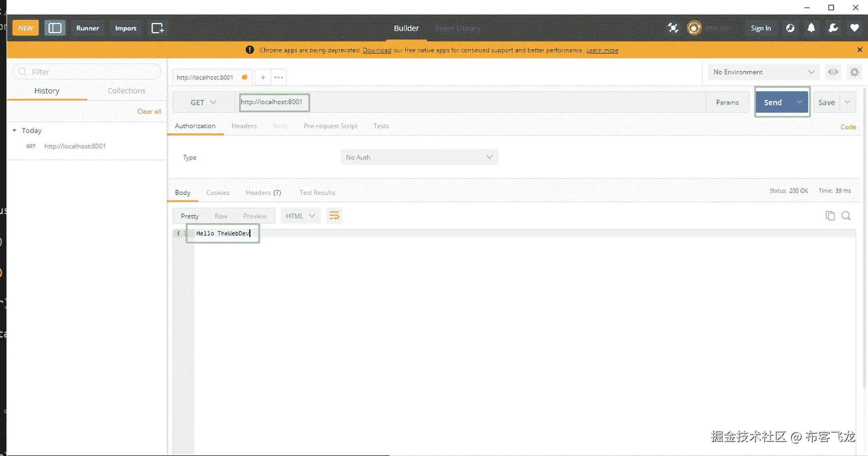Open the Send dropdown arrow
The height and width of the screenshot is (456, 868).
tap(800, 102)
